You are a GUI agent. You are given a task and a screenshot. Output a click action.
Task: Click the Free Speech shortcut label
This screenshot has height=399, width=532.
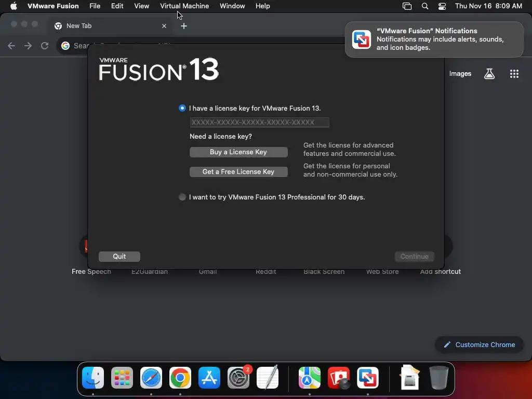pos(91,271)
